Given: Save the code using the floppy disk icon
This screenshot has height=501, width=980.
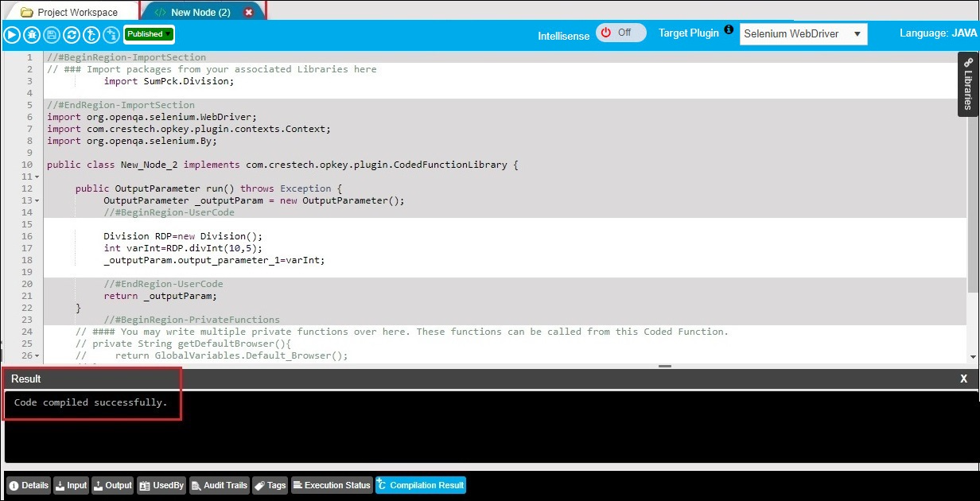Looking at the screenshot, I should [x=52, y=34].
